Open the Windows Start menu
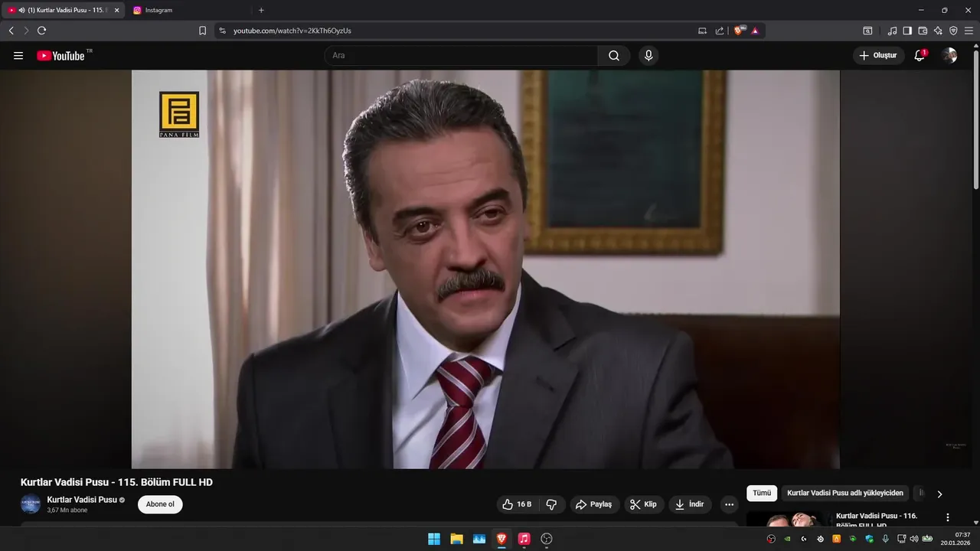This screenshot has height=551, width=980. (434, 539)
